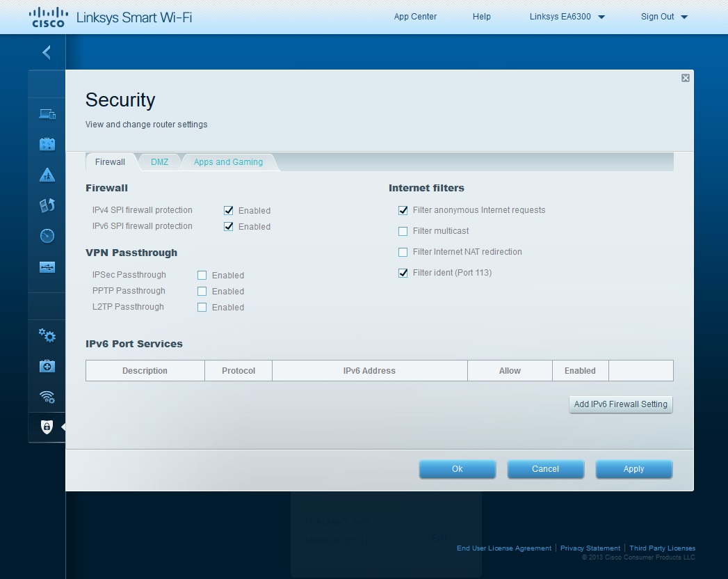Open Connectivity gears icon in sidebar
728x579 pixels.
click(47, 335)
